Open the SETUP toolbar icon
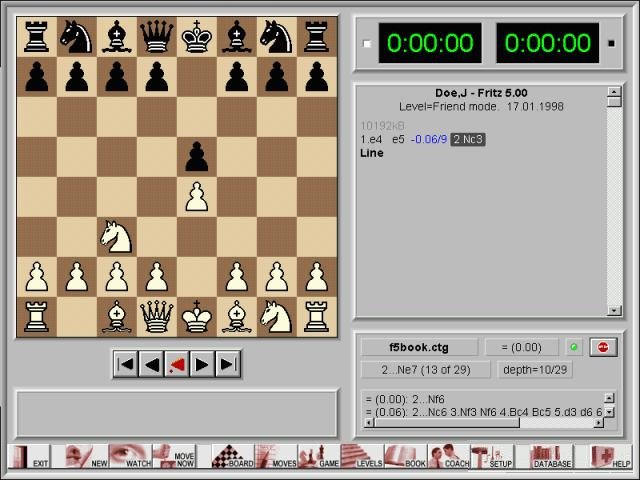This screenshot has height=480, width=640. [x=492, y=457]
